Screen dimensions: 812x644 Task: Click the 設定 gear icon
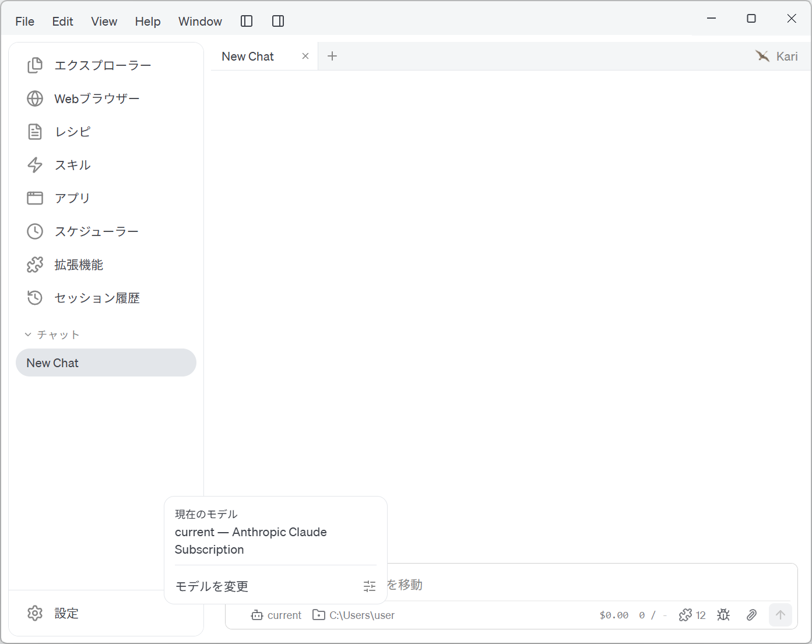[35, 613]
